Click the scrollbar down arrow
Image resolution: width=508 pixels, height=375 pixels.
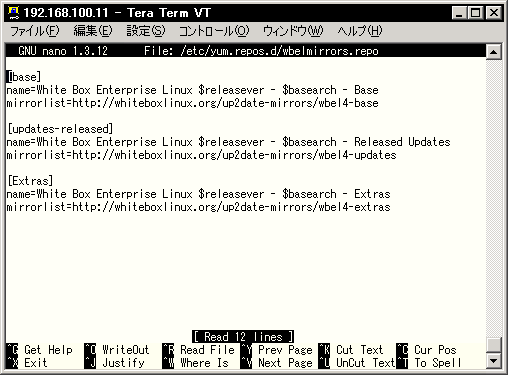(494, 360)
